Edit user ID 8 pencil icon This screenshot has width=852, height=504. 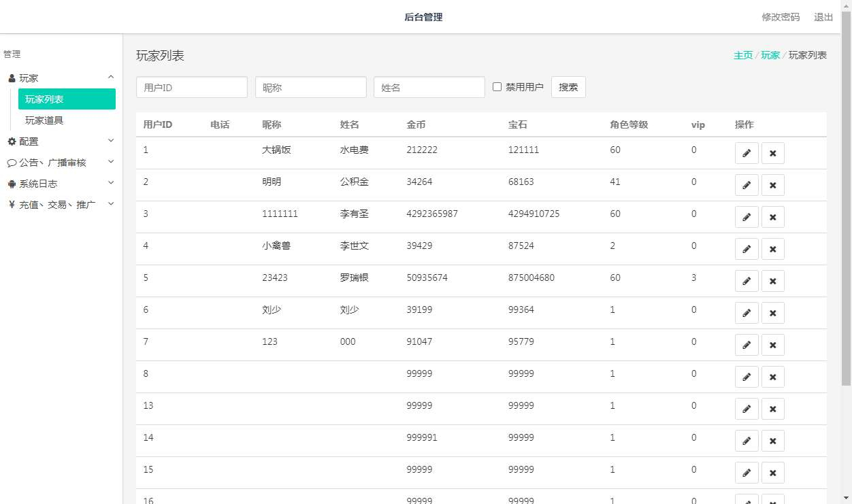pos(747,377)
